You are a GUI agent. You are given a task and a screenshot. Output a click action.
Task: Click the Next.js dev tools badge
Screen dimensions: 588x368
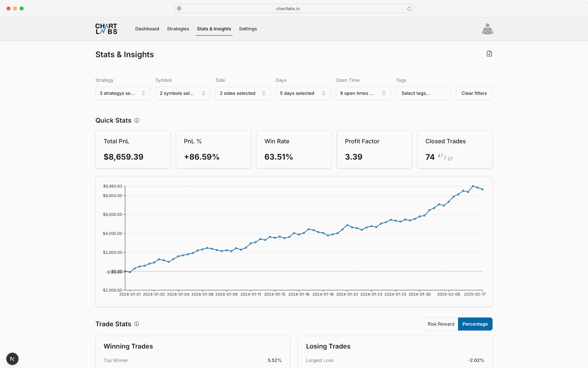pyautogui.click(x=12, y=359)
